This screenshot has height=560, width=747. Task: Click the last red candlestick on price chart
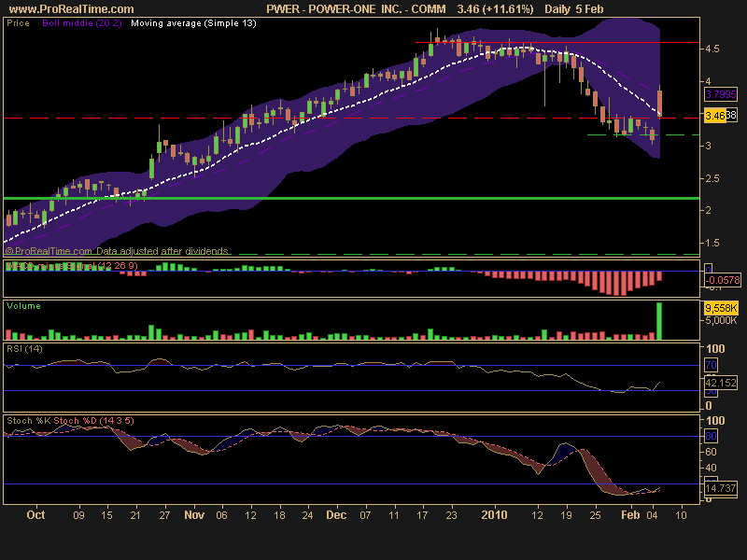pos(660,104)
